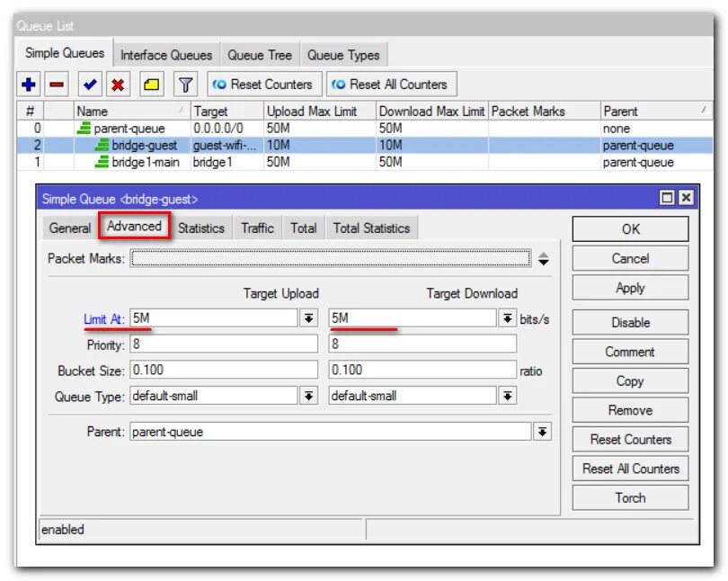Click the bridge-guest row queue icon
Screen dimensions: 728x581
(x=102, y=146)
